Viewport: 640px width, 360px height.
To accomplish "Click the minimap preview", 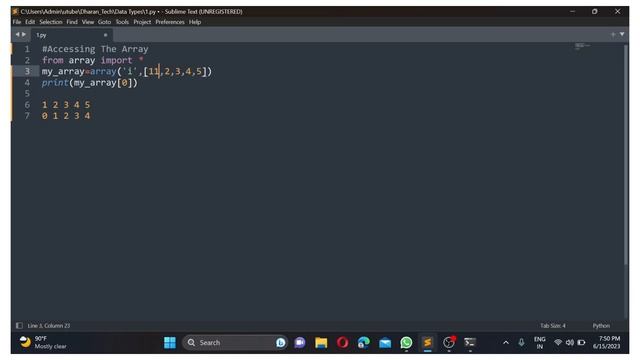I will coord(582,46).
